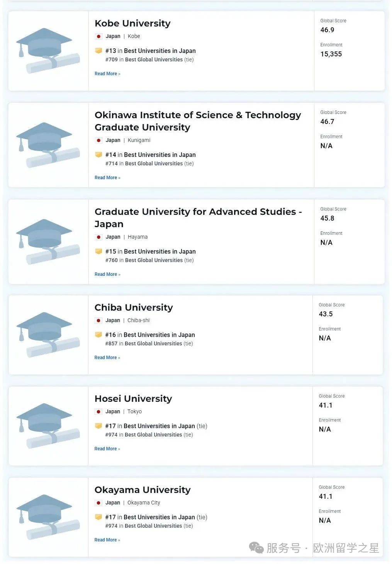
Task: Click Okinawa Institute graduation cap image
Action: pos(48,145)
